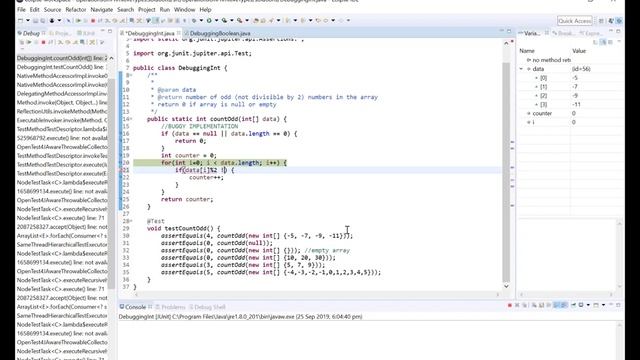
Task: Click the Save icon in main toolbar
Action: click(x=35, y=20)
